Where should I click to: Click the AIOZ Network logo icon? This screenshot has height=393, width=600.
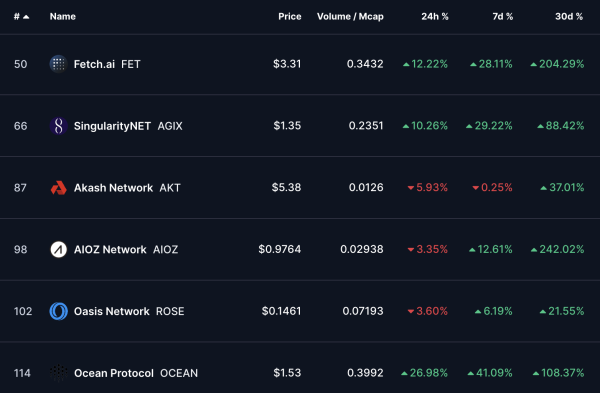(59, 249)
